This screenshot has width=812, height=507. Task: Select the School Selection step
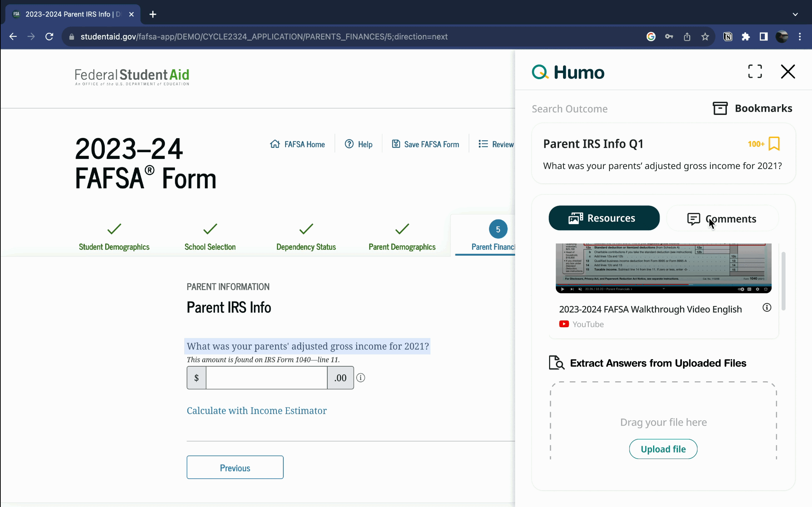(210, 237)
